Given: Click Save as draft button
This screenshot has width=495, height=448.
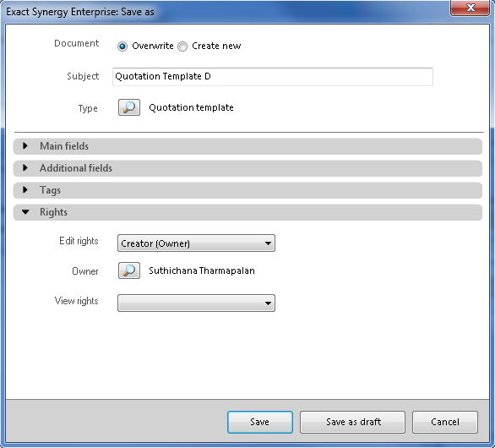Looking at the screenshot, I should (x=352, y=422).
